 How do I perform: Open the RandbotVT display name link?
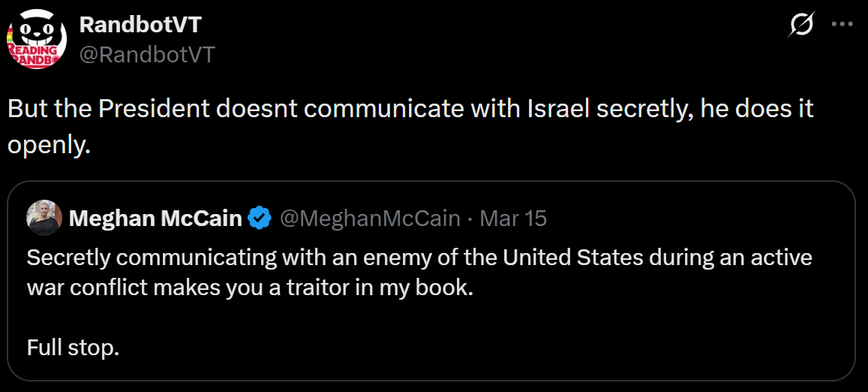pos(140,25)
